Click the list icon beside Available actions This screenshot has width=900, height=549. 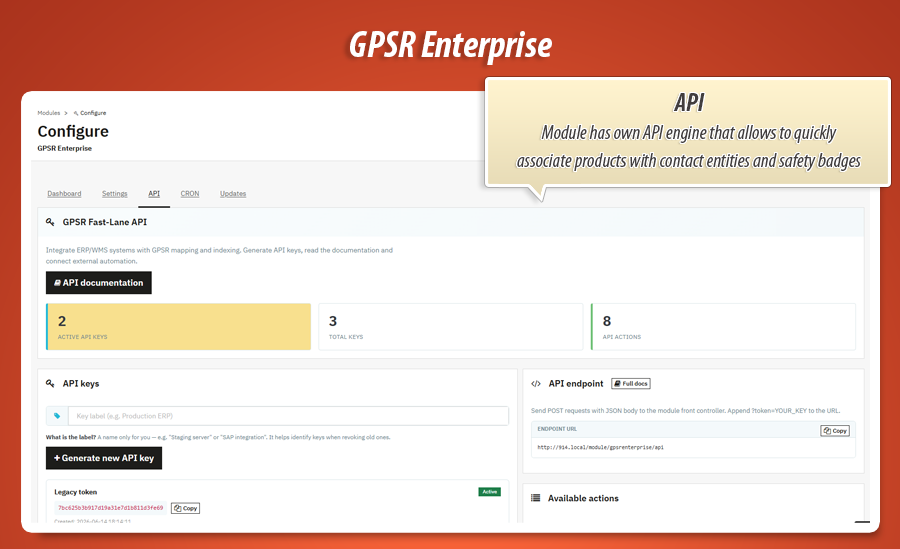(x=536, y=498)
